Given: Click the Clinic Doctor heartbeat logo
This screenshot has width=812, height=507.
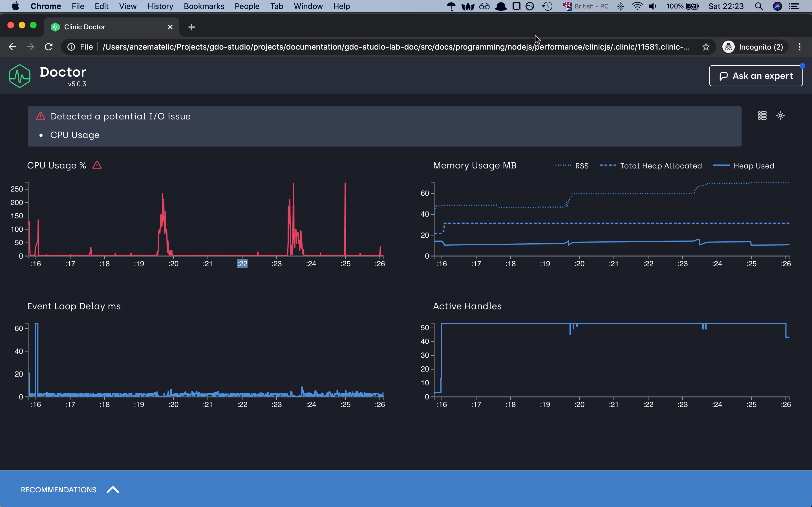Looking at the screenshot, I should click(x=20, y=76).
